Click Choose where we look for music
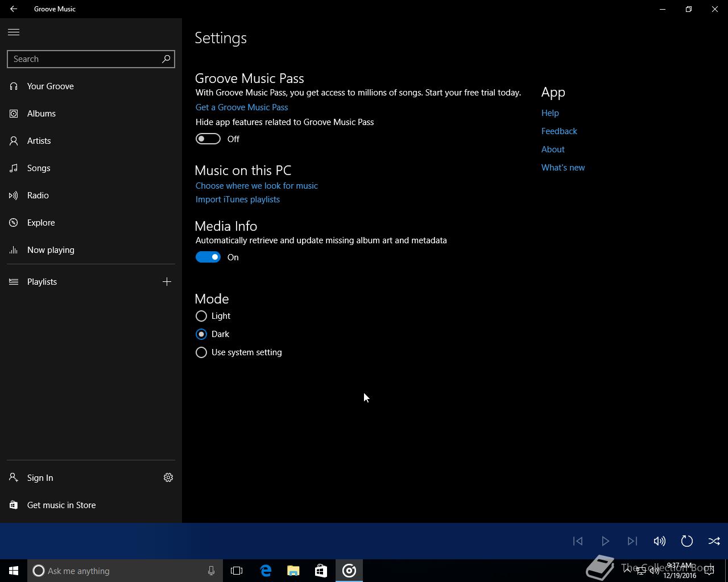 257,186
